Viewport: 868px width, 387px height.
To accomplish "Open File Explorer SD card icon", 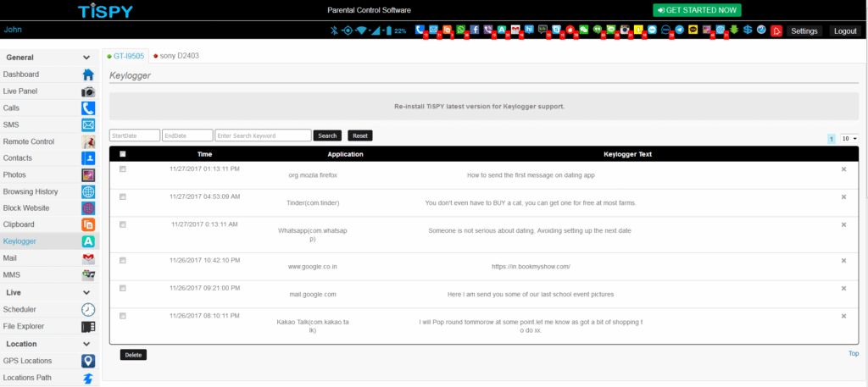I will click(88, 327).
